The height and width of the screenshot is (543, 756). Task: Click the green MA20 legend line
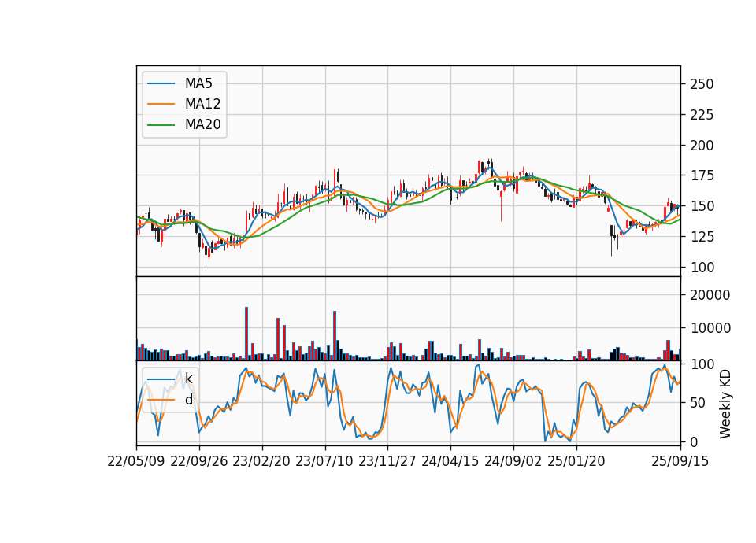tap(161, 125)
